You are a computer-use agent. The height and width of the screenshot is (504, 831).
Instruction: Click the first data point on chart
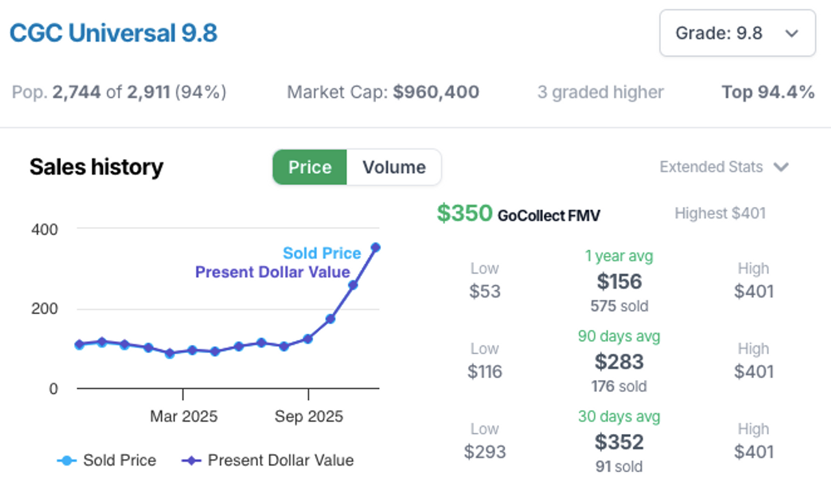click(79, 344)
